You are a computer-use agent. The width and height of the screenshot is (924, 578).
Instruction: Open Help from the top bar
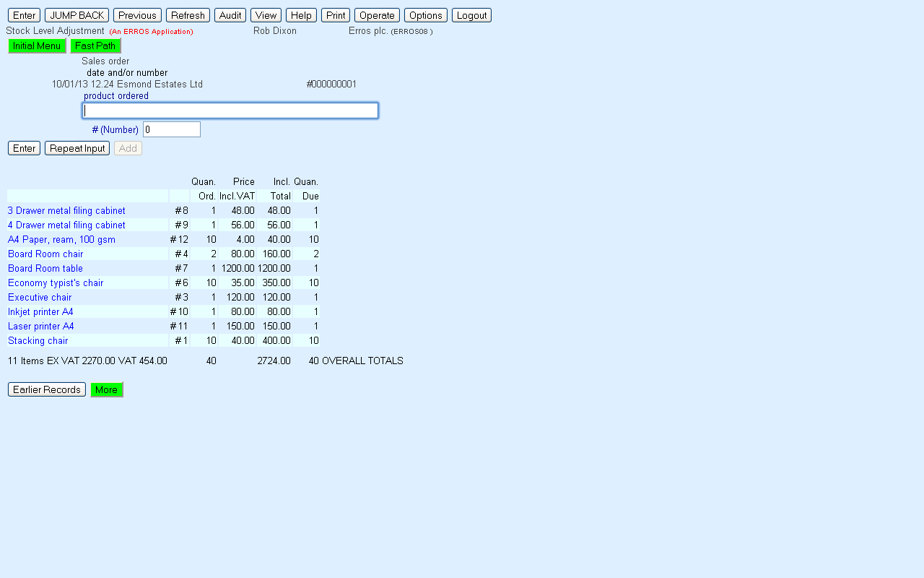click(x=301, y=15)
